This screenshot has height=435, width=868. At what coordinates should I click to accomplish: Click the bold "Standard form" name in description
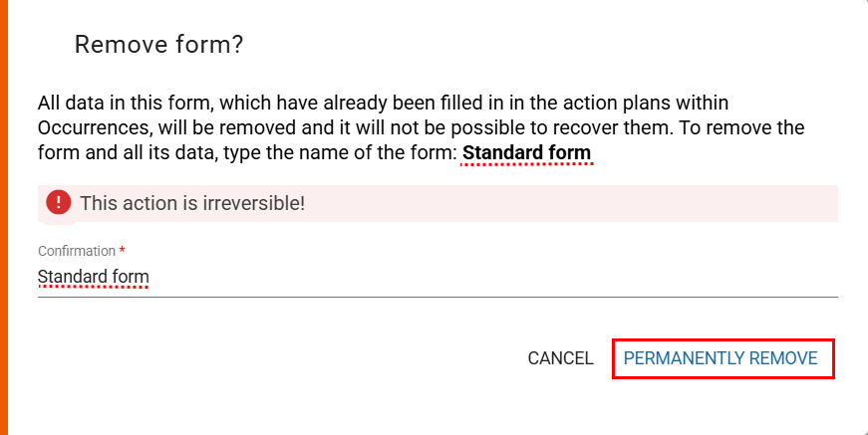coord(527,153)
